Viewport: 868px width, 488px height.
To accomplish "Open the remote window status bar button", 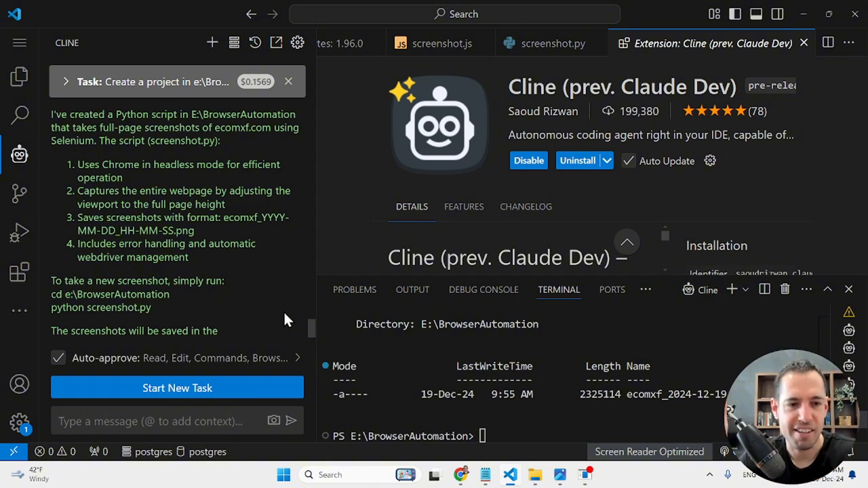I will pos(14,451).
